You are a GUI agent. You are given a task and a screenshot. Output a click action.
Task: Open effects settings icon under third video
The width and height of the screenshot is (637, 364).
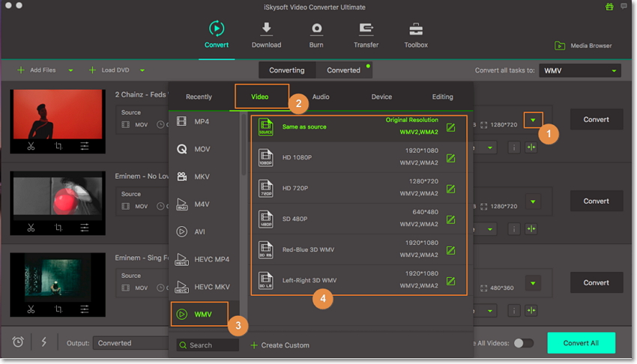[x=85, y=309]
